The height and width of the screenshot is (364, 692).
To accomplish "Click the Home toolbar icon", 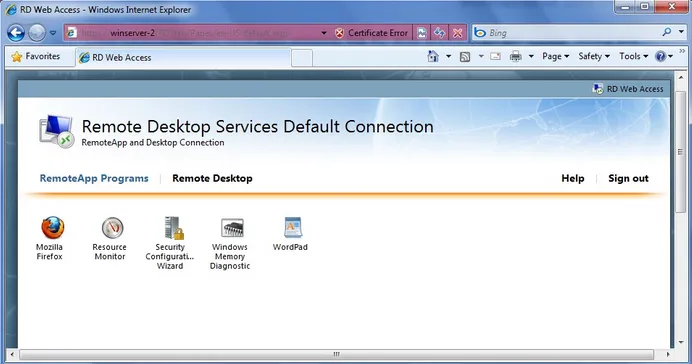I will (x=433, y=56).
